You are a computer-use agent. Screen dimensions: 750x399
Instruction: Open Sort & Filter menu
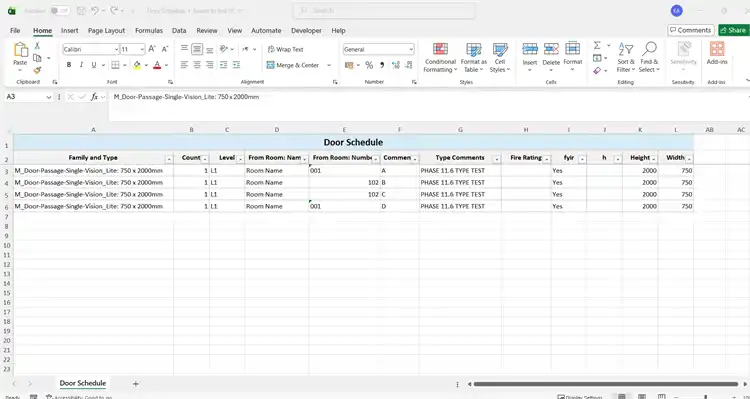click(626, 57)
